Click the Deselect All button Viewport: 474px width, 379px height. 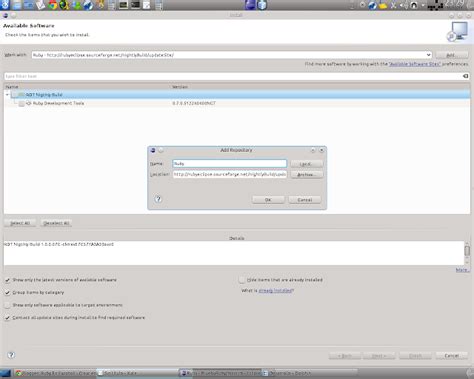coord(56,223)
